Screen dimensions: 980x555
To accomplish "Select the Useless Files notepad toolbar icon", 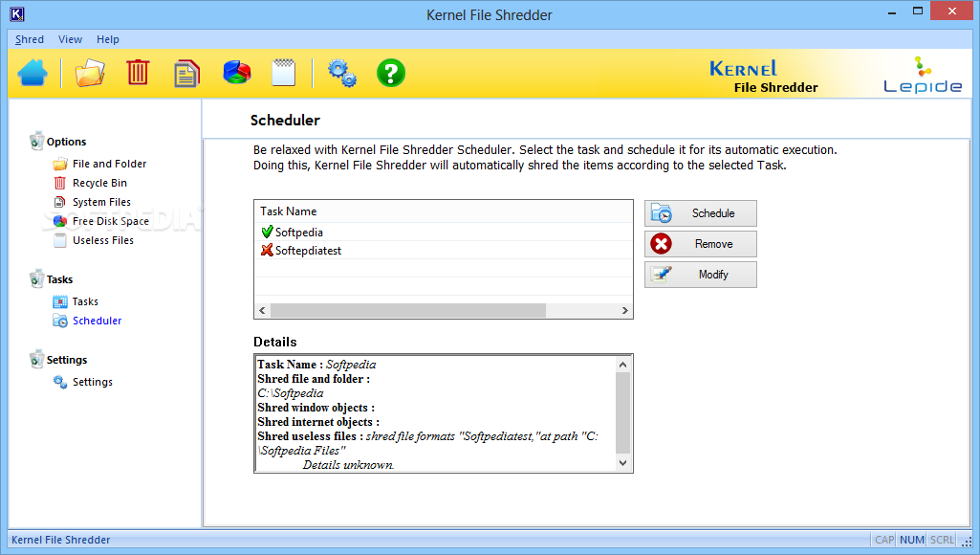I will [x=284, y=73].
